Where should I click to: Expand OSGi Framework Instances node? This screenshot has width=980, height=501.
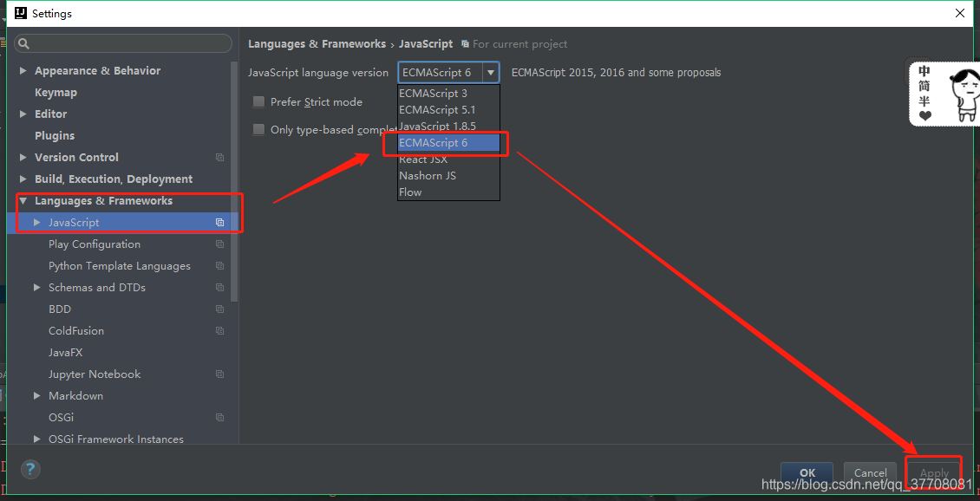coord(37,439)
